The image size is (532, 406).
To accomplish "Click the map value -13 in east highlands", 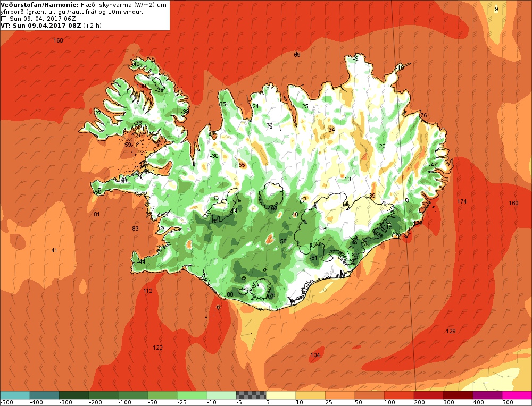I will coord(346,179).
